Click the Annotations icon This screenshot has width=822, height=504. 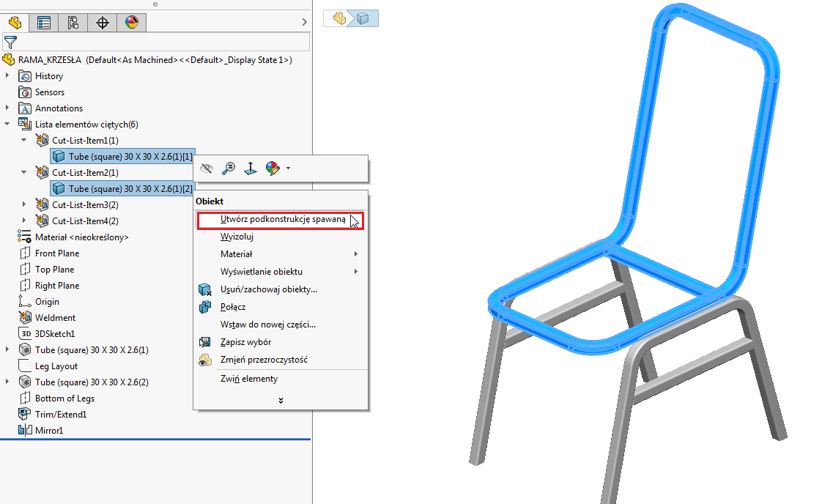click(25, 108)
